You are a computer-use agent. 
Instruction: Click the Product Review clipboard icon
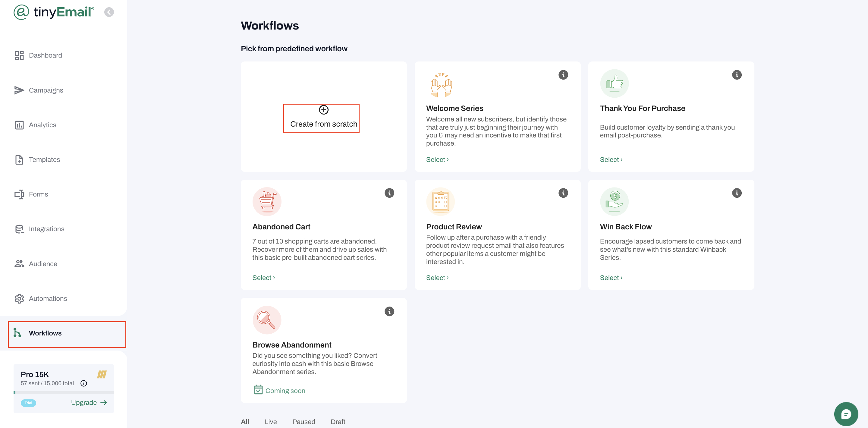(x=440, y=202)
